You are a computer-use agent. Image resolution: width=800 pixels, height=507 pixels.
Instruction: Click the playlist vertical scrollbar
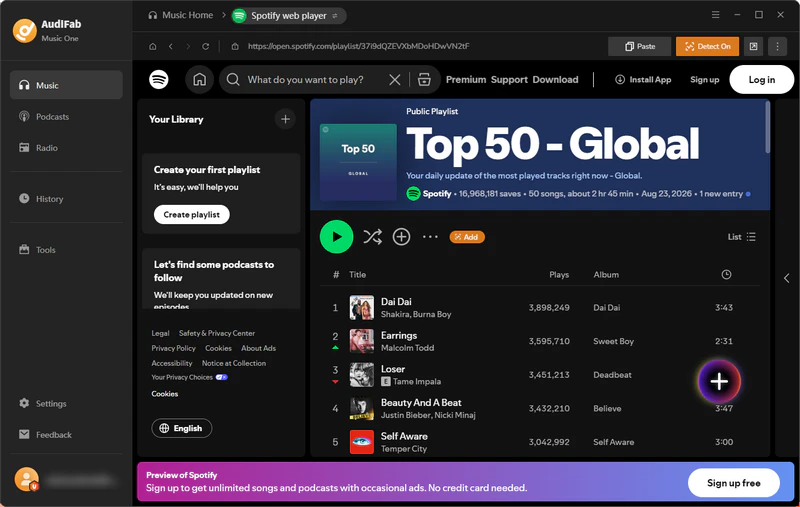tap(767, 127)
